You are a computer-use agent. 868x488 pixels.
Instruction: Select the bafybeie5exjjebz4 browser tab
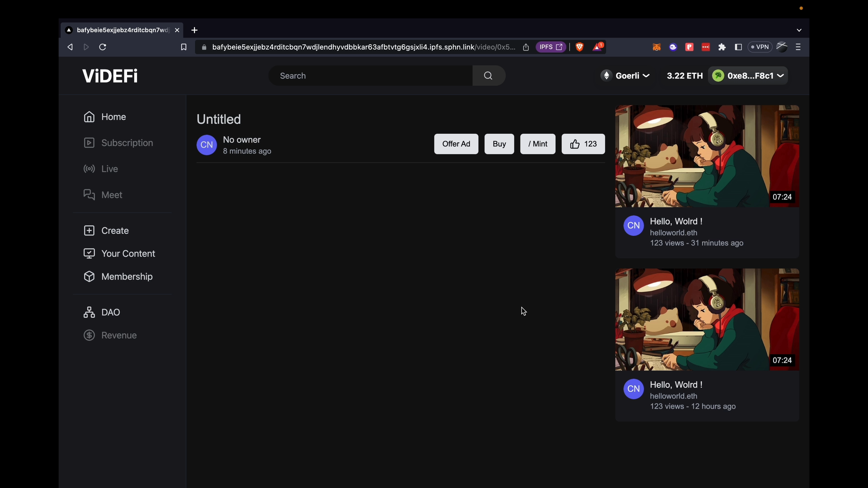click(x=122, y=30)
